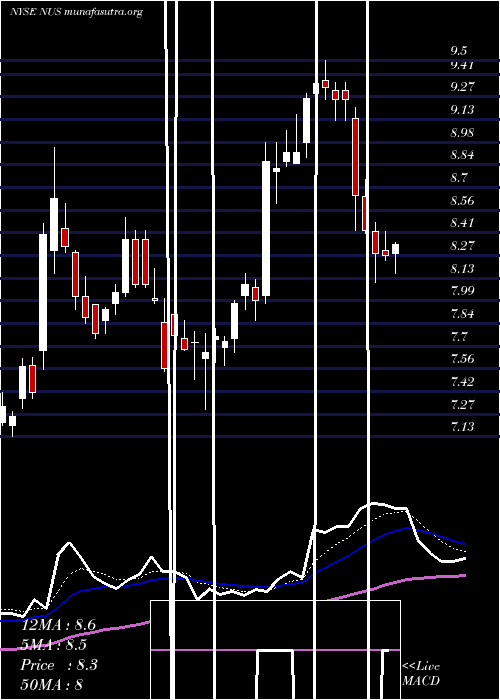This screenshot has width=500, height=700.
Task: Click the 8.84 price axis label
Action: click(x=462, y=155)
